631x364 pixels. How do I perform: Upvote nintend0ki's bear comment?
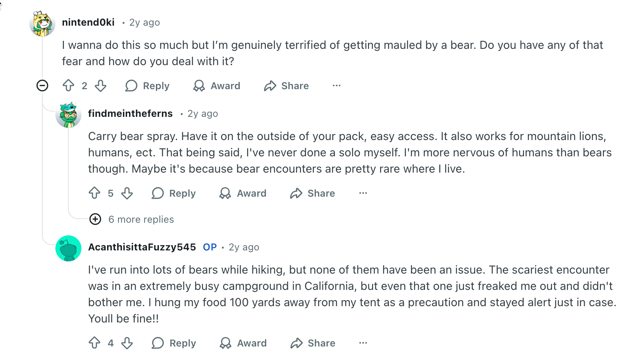(x=68, y=86)
